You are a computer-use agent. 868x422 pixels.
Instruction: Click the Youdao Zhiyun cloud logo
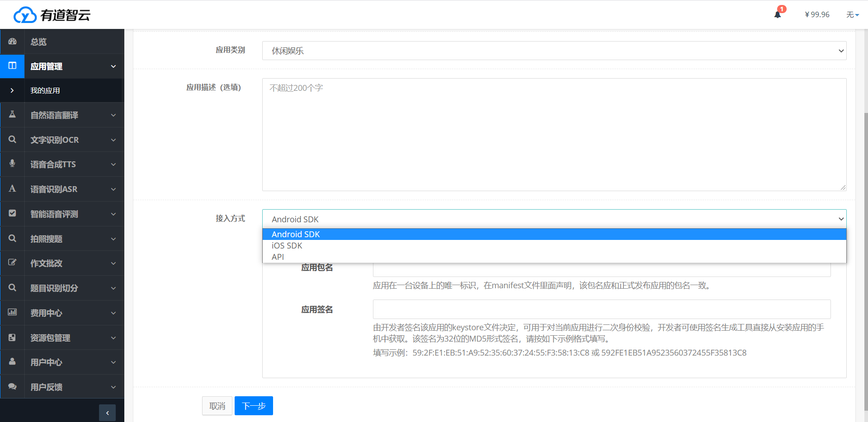(52, 15)
